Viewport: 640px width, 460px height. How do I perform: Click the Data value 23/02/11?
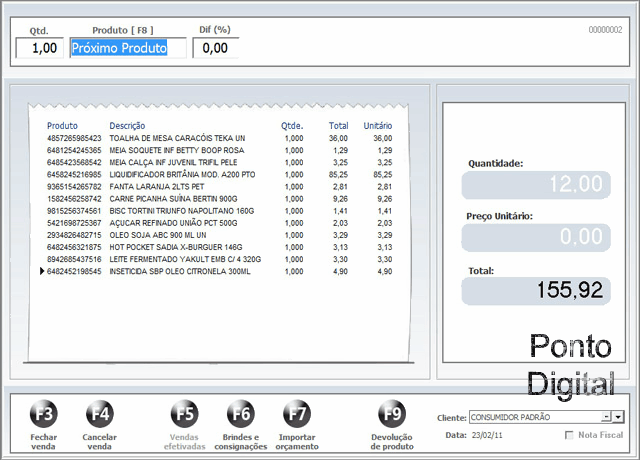pos(487,435)
